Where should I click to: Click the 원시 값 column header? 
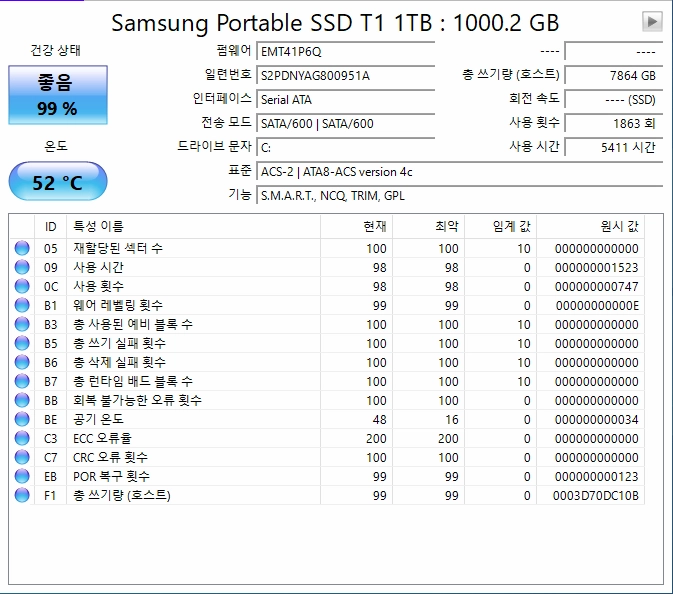coord(590,226)
